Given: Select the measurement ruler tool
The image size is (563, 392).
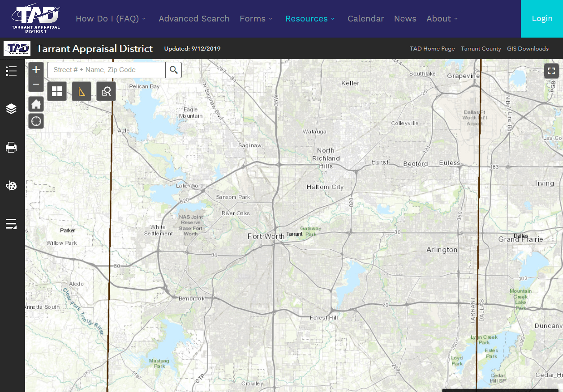Looking at the screenshot, I should click(82, 91).
